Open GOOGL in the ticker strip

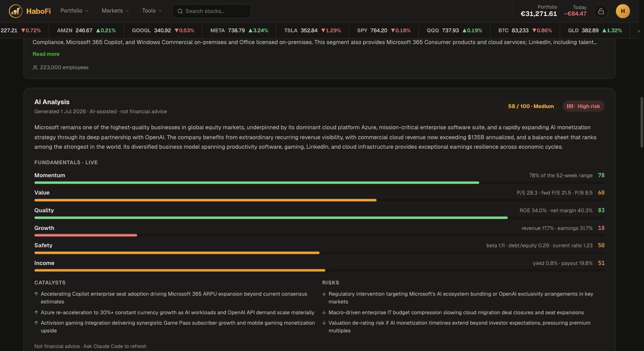(x=163, y=31)
